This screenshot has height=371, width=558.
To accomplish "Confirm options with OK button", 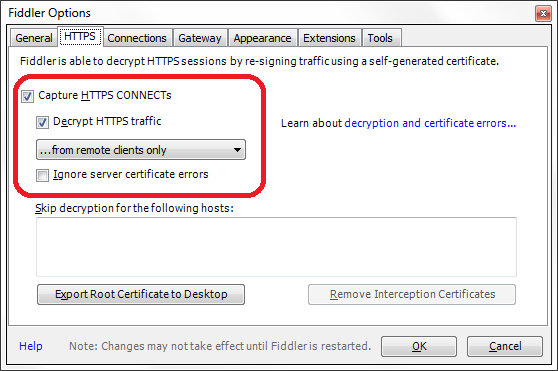I will pos(419,346).
